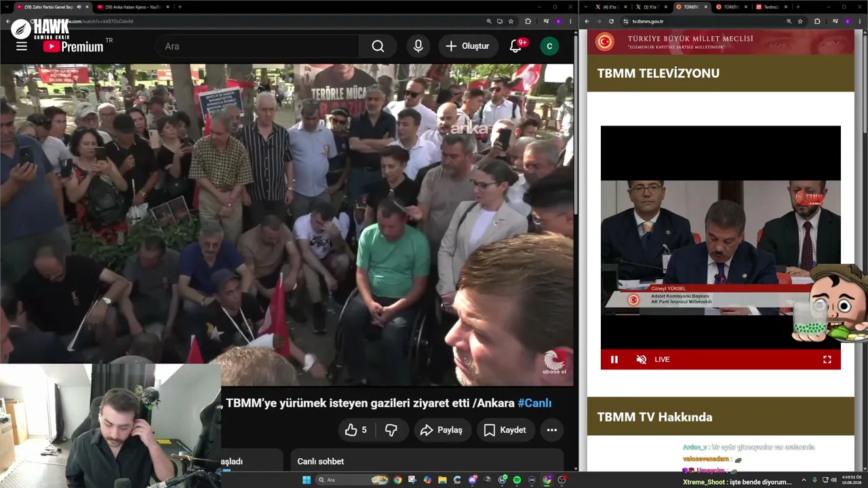Viewport: 868px width, 488px height.
Task: Go to YouTube Premium home logo
Action: 73,46
